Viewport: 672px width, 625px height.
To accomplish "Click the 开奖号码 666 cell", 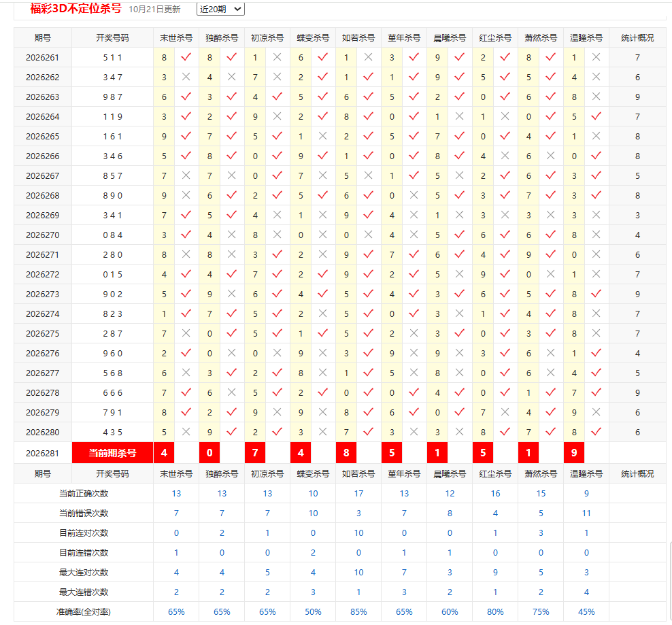I will (112, 392).
